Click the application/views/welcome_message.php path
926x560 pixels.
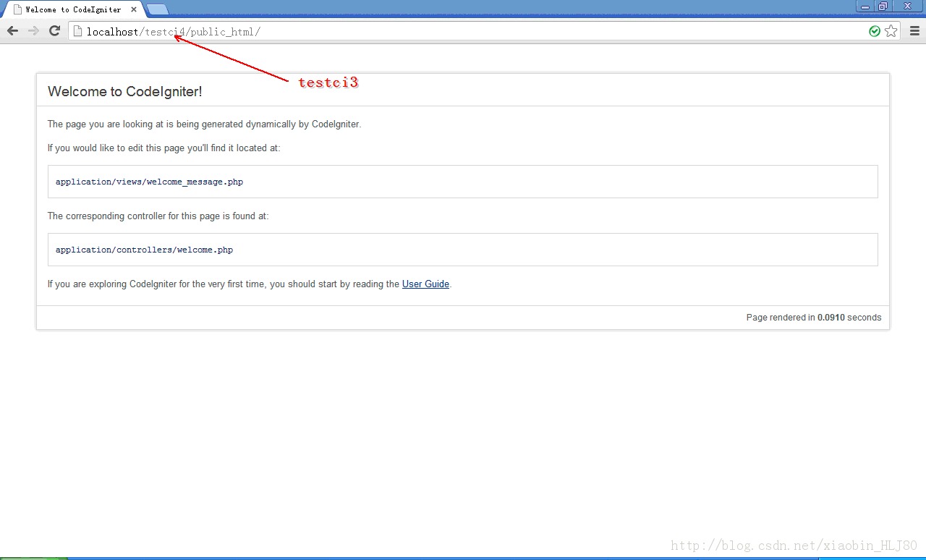[149, 182]
